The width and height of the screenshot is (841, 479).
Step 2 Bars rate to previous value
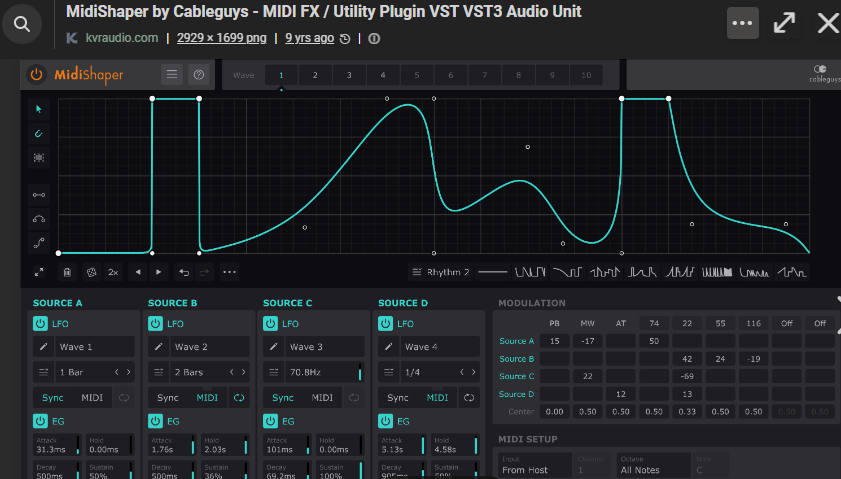pyautogui.click(x=232, y=372)
